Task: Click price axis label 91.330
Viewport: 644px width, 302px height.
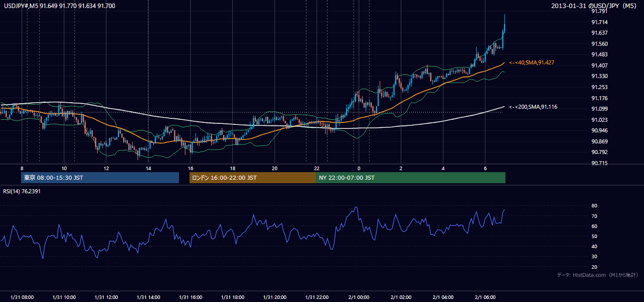Action: (599, 76)
